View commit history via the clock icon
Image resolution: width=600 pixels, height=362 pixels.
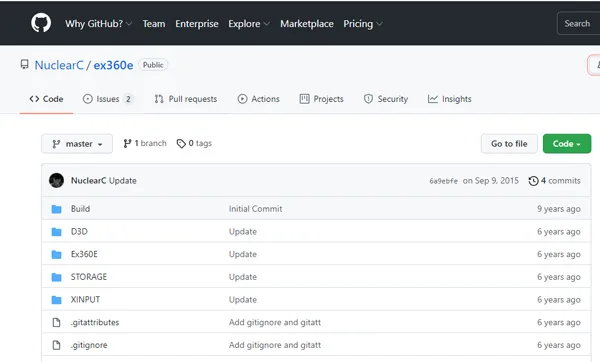click(533, 181)
